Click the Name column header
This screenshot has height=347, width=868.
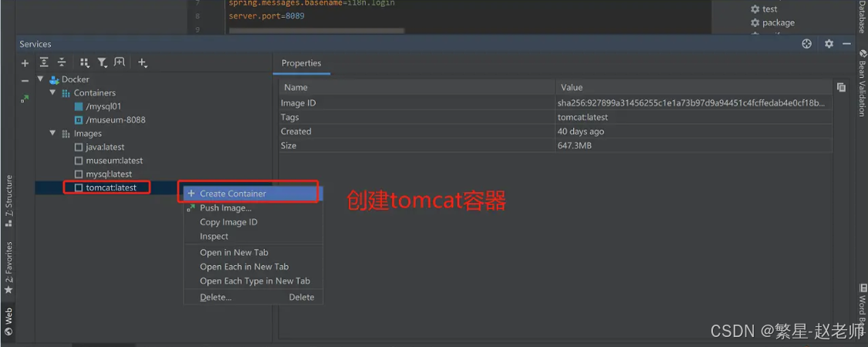(x=417, y=87)
